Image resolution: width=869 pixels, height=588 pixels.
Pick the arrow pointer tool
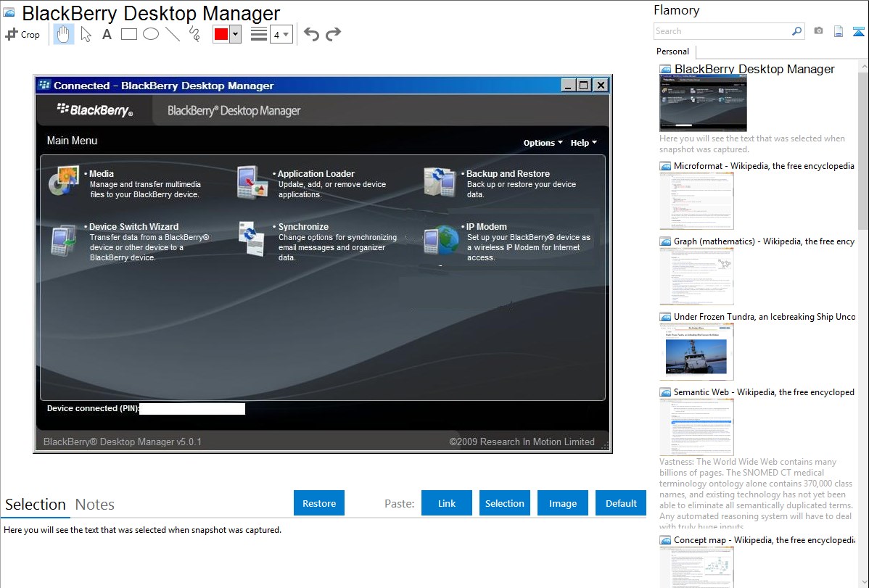pos(86,34)
